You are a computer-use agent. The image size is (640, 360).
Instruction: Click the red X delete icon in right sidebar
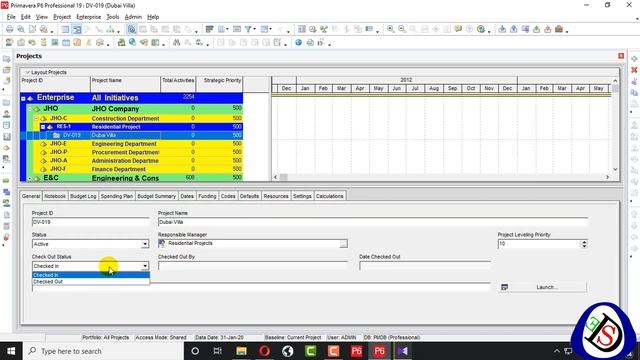click(x=634, y=70)
